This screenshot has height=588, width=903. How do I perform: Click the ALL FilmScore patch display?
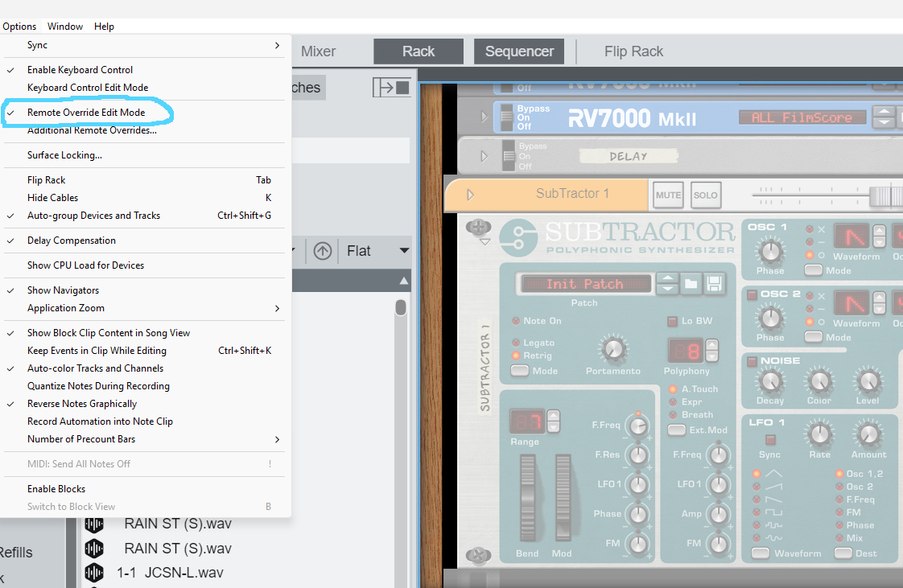tap(802, 117)
